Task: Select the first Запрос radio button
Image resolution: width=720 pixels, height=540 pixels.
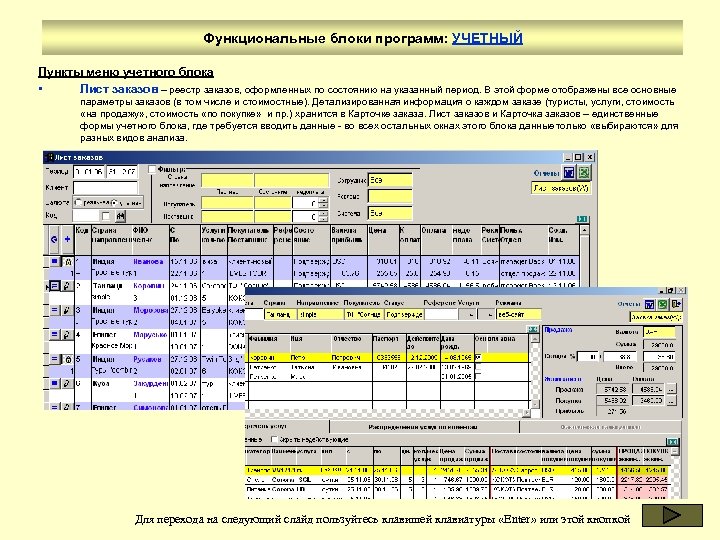Action: click(x=78, y=202)
